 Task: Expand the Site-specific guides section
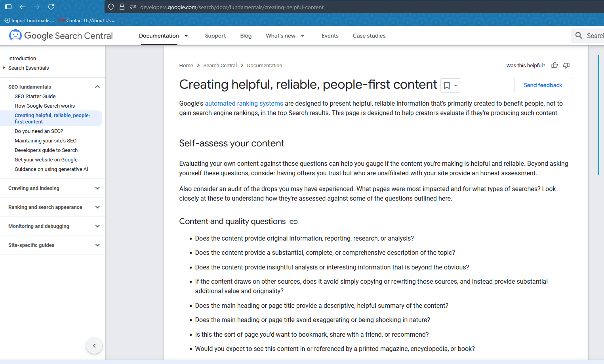click(x=97, y=245)
